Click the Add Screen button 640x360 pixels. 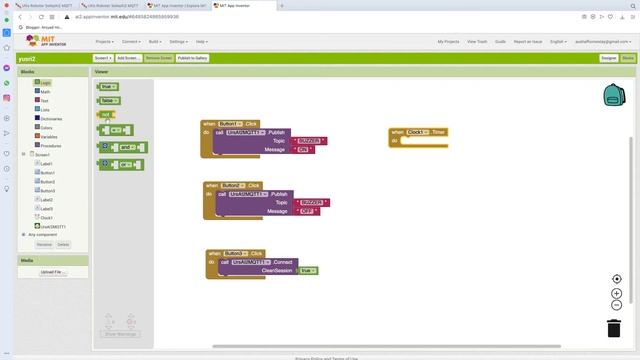click(x=129, y=58)
